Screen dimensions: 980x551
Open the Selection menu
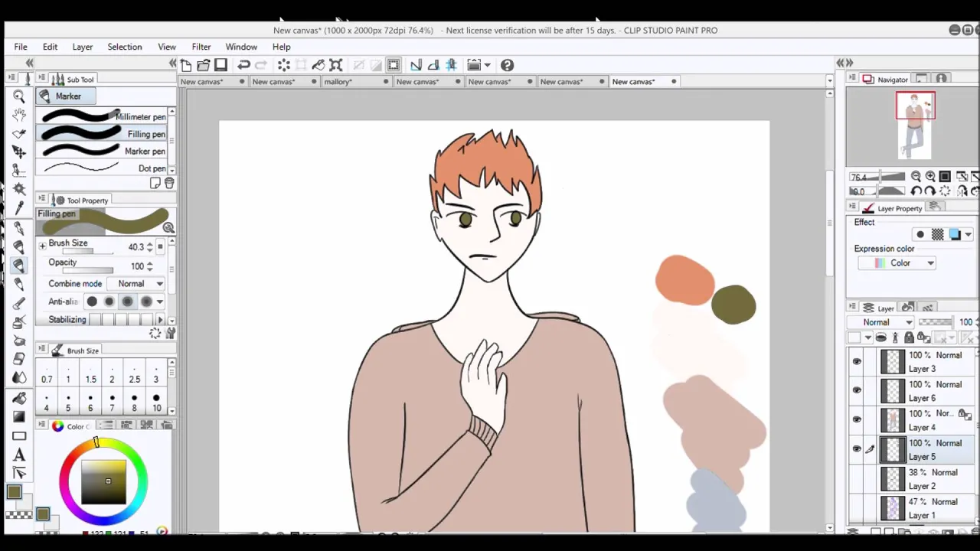(x=125, y=47)
